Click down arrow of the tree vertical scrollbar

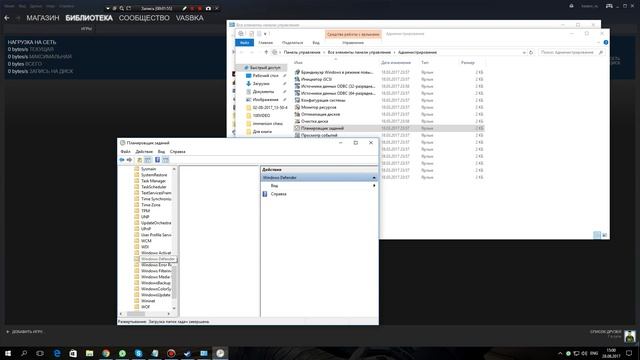174,308
